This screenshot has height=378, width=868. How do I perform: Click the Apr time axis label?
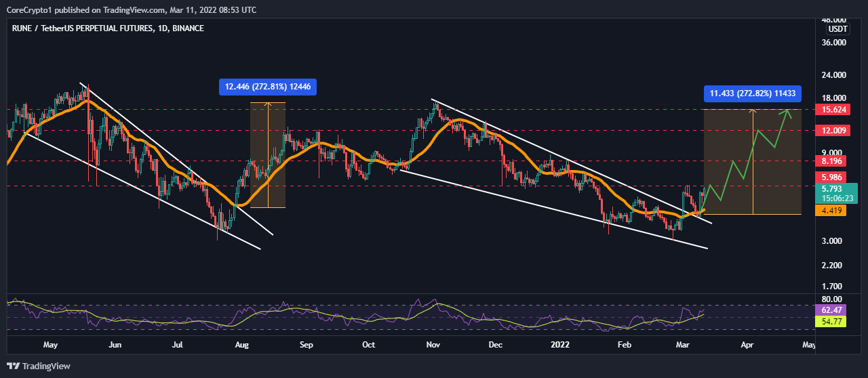[747, 345]
